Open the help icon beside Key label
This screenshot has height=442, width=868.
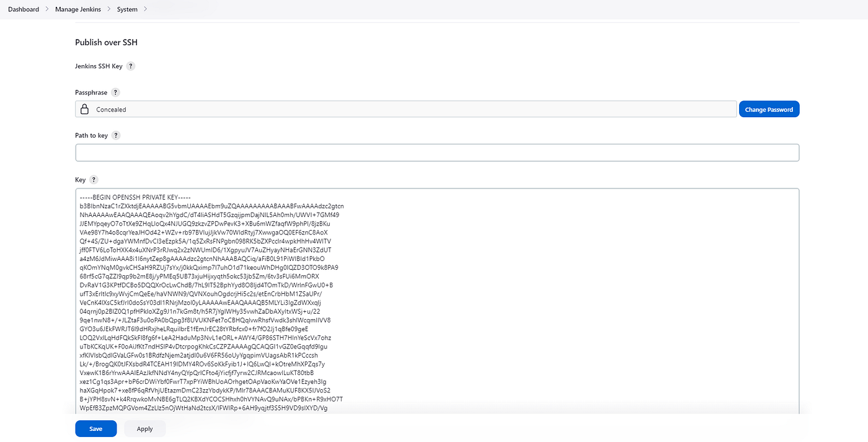(x=94, y=180)
